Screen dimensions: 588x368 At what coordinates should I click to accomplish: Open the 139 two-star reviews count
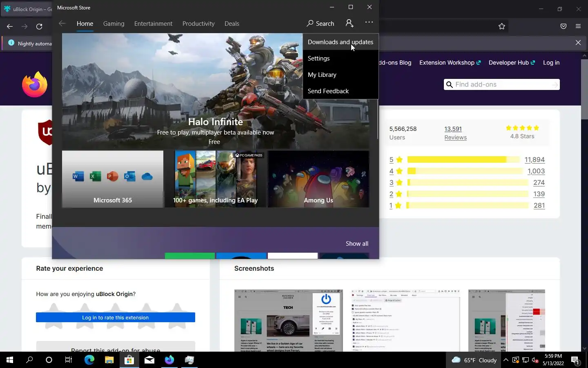[x=539, y=194]
